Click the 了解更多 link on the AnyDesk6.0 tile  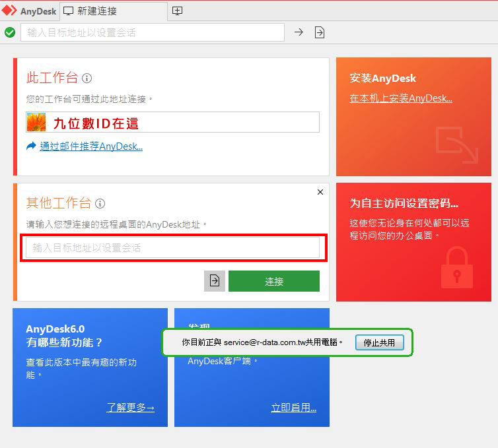click(131, 407)
